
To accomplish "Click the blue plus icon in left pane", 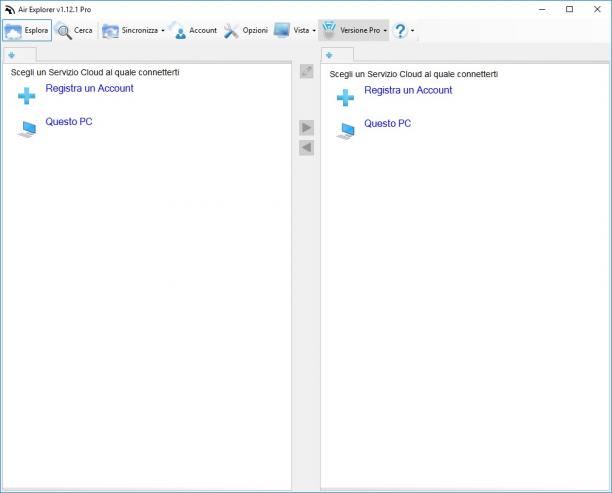I will [x=27, y=96].
